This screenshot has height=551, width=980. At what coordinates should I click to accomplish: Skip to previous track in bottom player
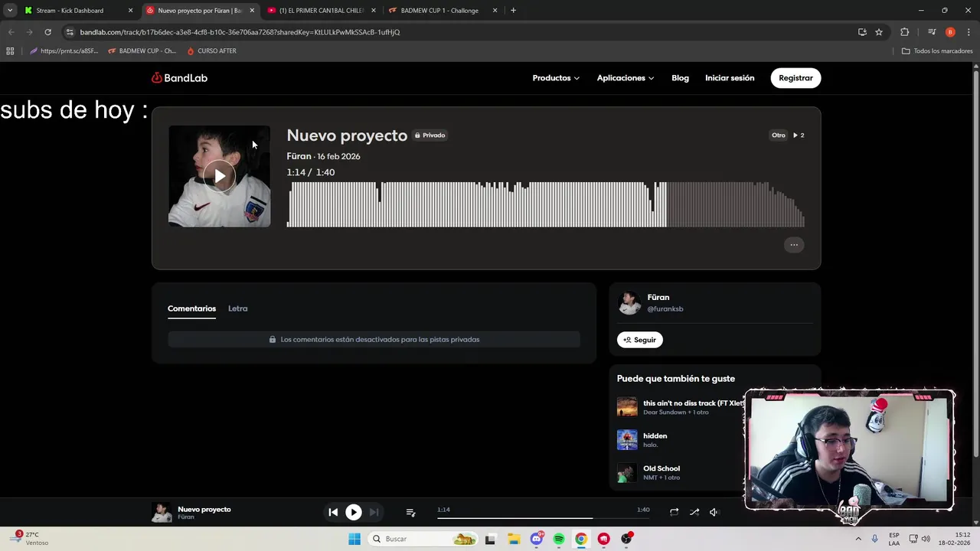333,512
